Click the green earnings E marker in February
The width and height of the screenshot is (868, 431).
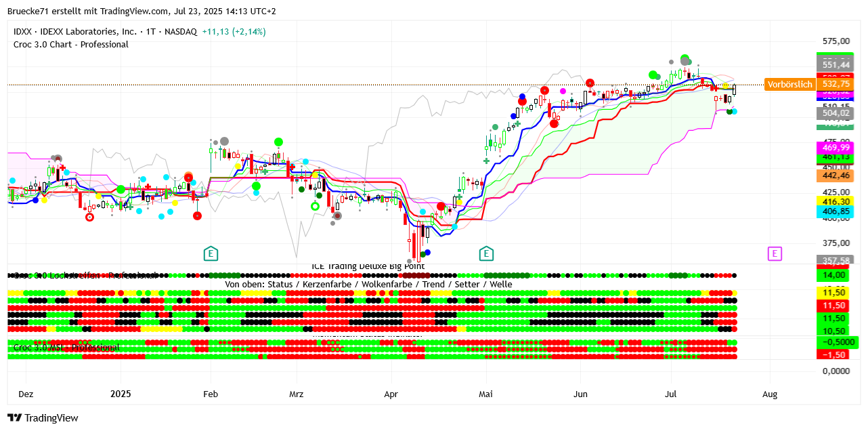click(211, 254)
